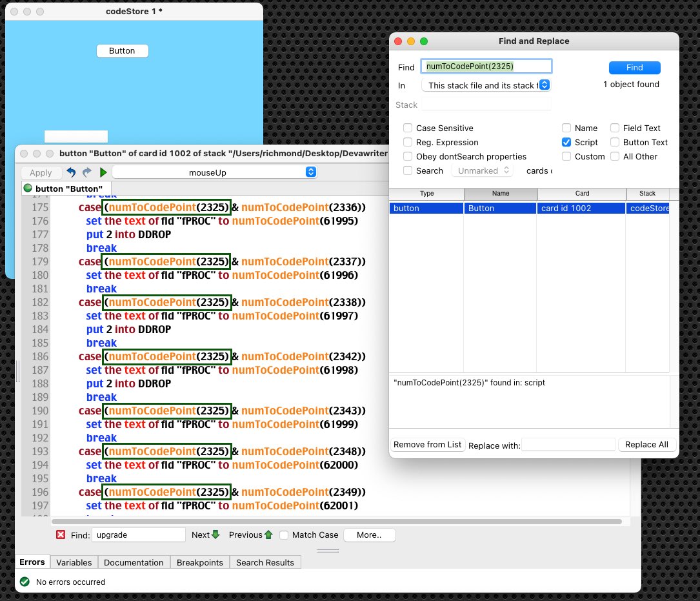This screenshot has width=700, height=601.
Task: Click the undo arrow in script editor
Action: [x=72, y=172]
